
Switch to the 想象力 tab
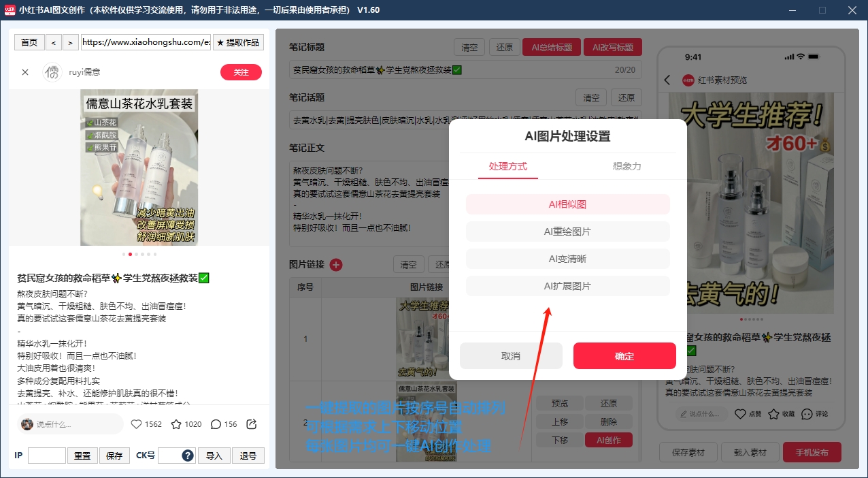click(x=627, y=166)
